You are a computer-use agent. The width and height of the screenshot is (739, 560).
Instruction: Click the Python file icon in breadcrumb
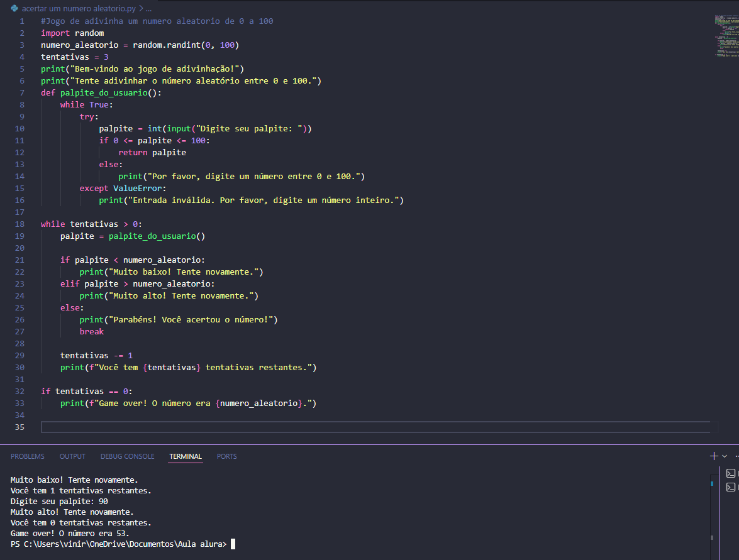pyautogui.click(x=14, y=8)
